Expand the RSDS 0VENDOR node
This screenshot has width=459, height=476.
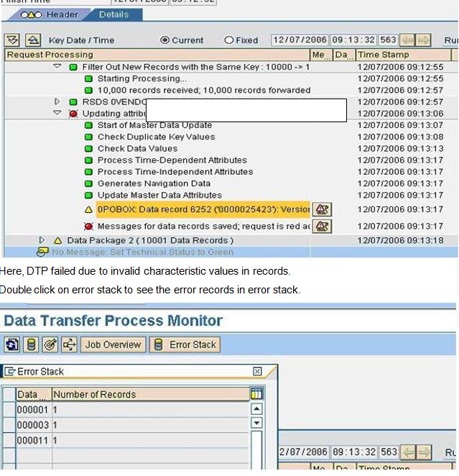point(57,101)
